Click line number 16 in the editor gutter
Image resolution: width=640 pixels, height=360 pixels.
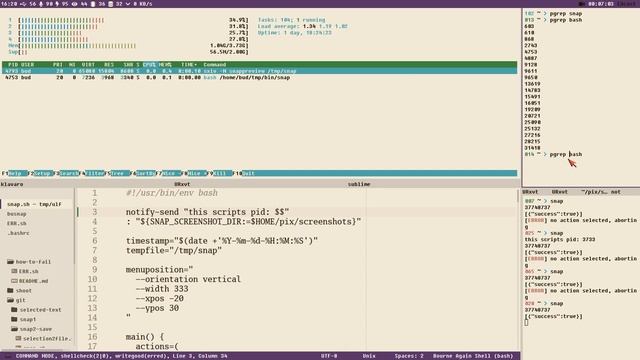[92, 337]
